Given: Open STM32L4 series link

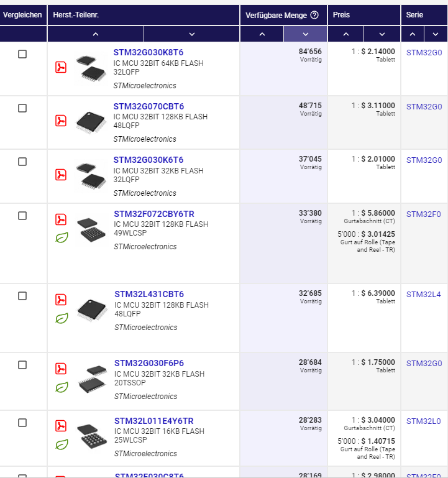Looking at the screenshot, I should point(423,295).
